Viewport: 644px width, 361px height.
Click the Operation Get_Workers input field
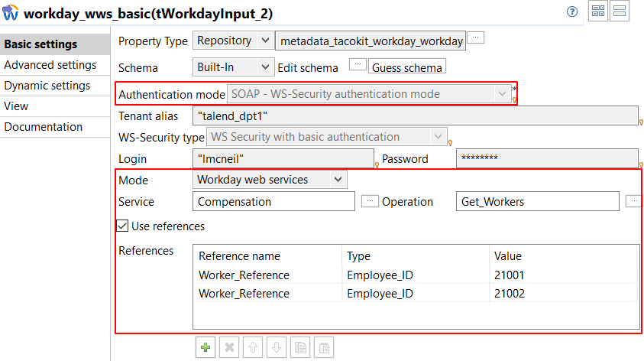pos(537,202)
